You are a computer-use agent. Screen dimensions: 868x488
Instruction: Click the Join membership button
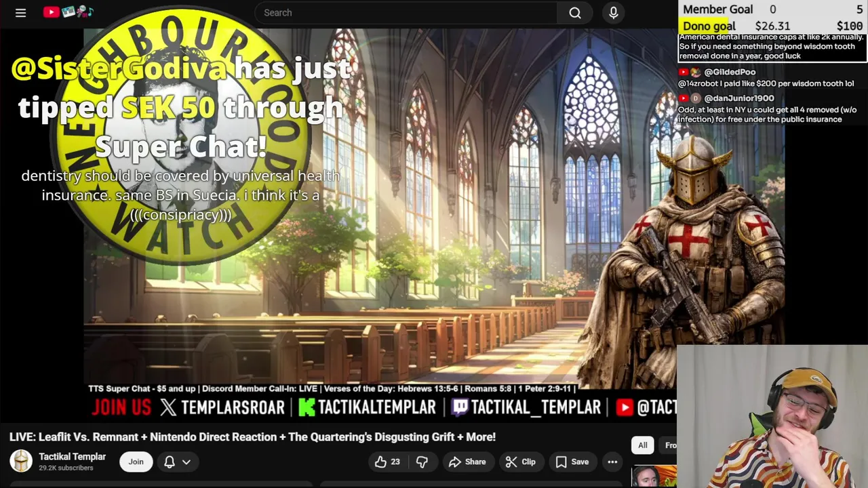136,462
